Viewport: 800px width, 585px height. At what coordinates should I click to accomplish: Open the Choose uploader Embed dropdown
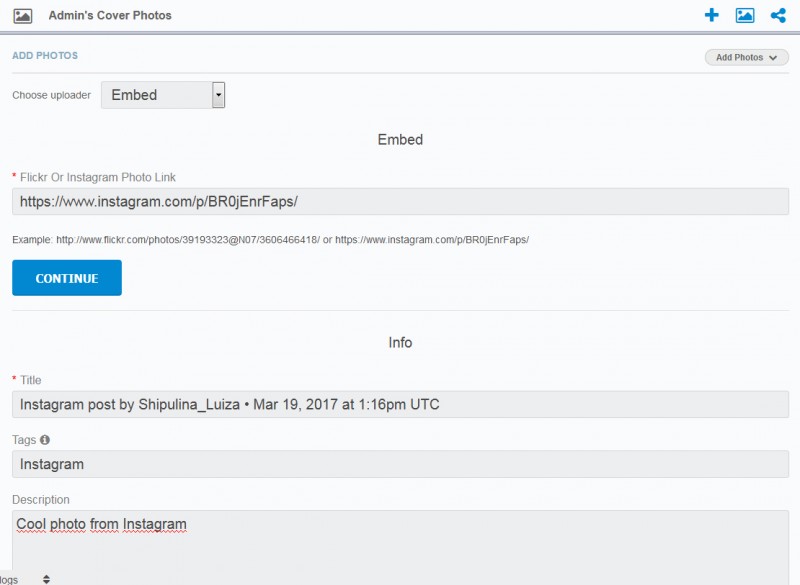pos(163,95)
